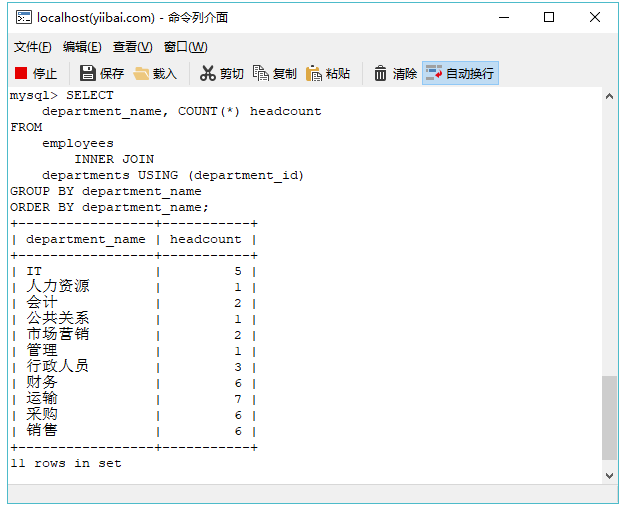
Task: Click the scroll up arrow
Action: (x=609, y=96)
